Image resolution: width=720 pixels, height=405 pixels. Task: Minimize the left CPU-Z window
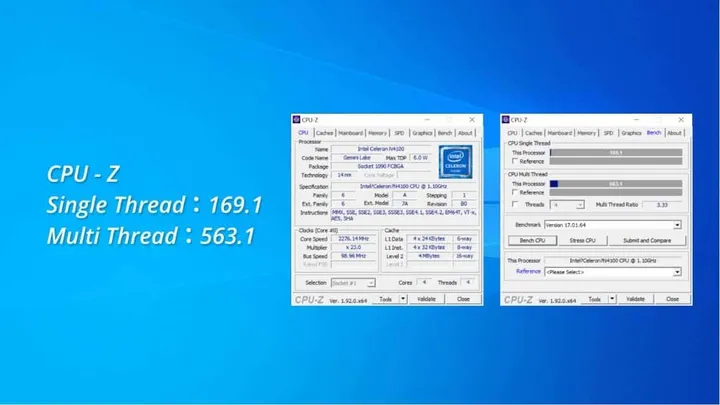coord(427,120)
